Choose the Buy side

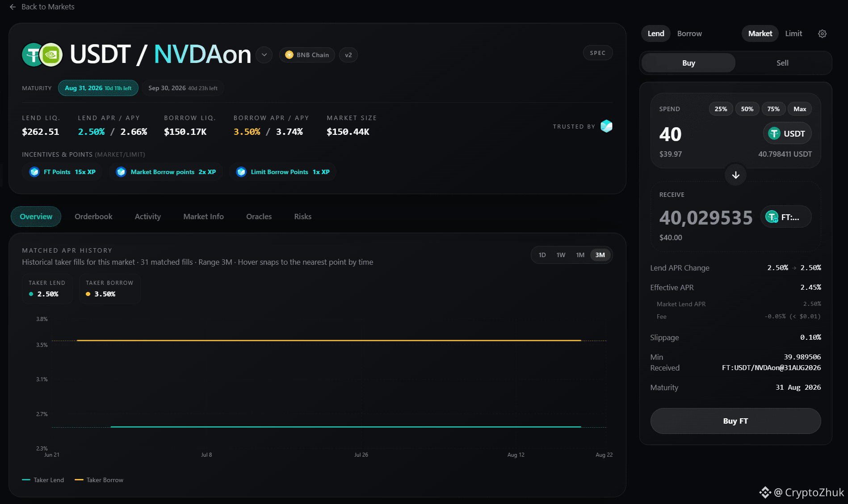pos(688,63)
